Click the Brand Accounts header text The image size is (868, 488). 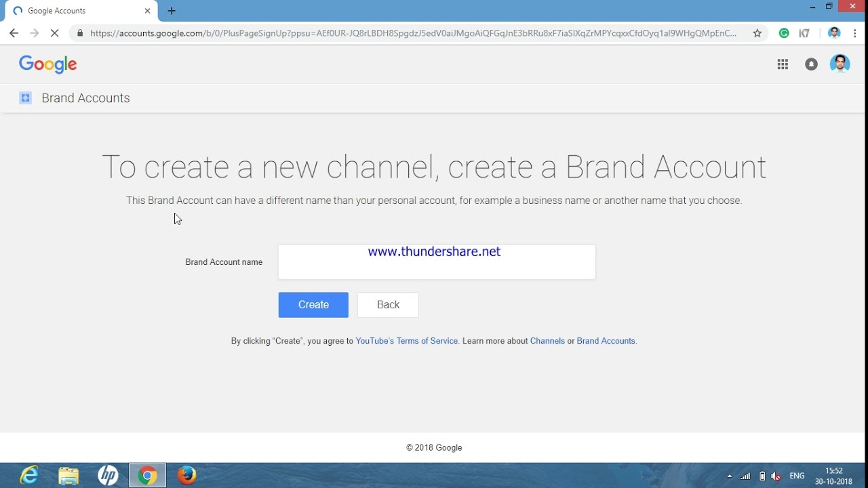85,98
